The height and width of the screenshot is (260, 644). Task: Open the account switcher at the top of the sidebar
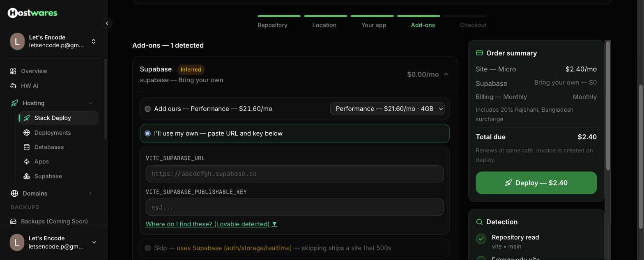click(53, 41)
